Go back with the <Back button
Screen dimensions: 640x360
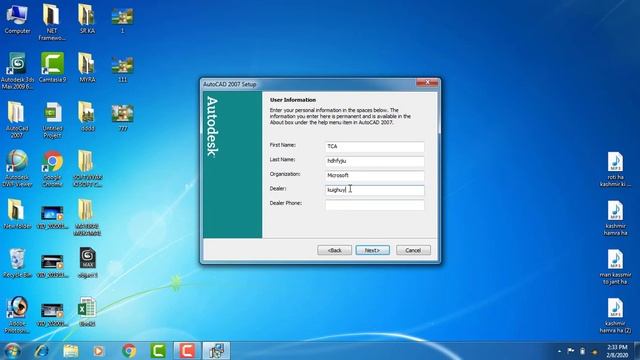pyautogui.click(x=334, y=250)
